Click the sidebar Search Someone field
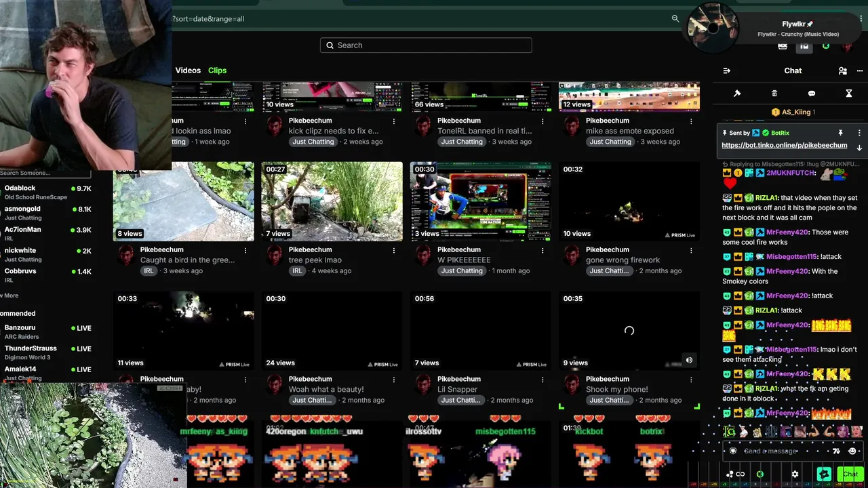Screen dimensions: 868x488 45,174
